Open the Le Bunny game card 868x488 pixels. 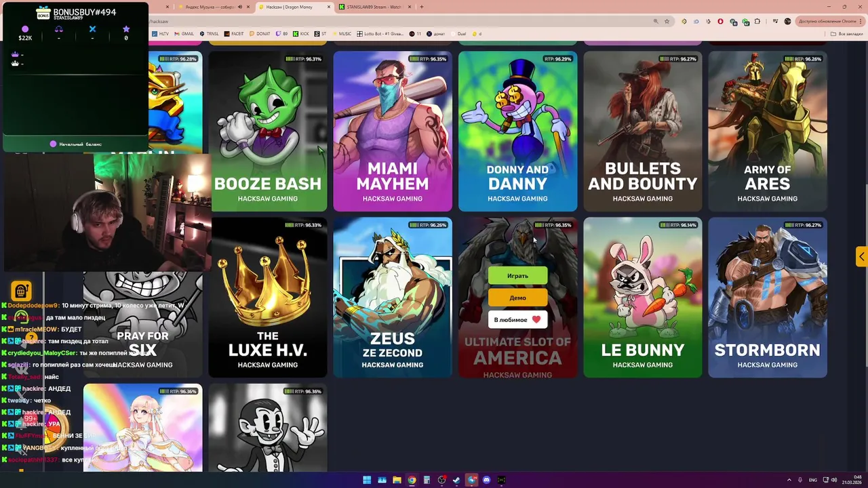click(642, 298)
